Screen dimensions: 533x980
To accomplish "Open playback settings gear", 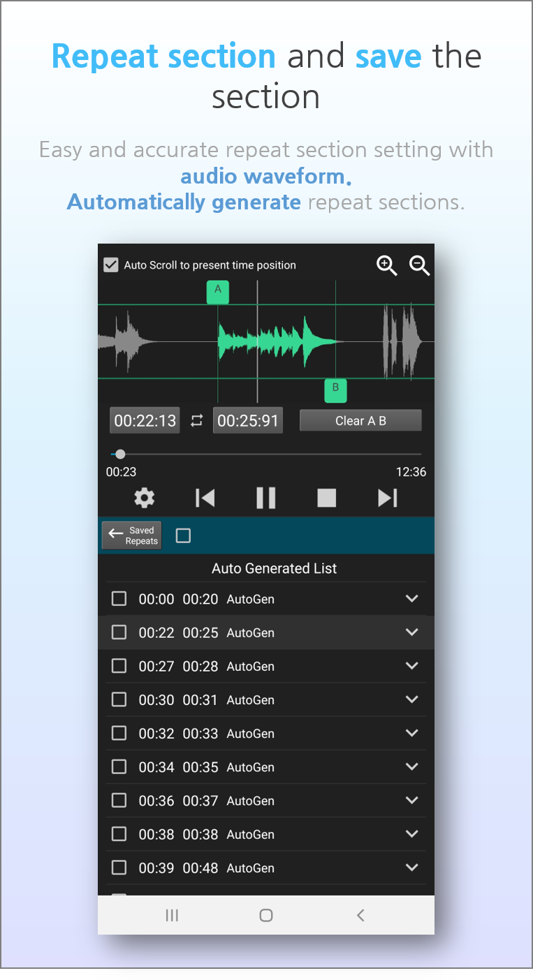I will pyautogui.click(x=145, y=498).
